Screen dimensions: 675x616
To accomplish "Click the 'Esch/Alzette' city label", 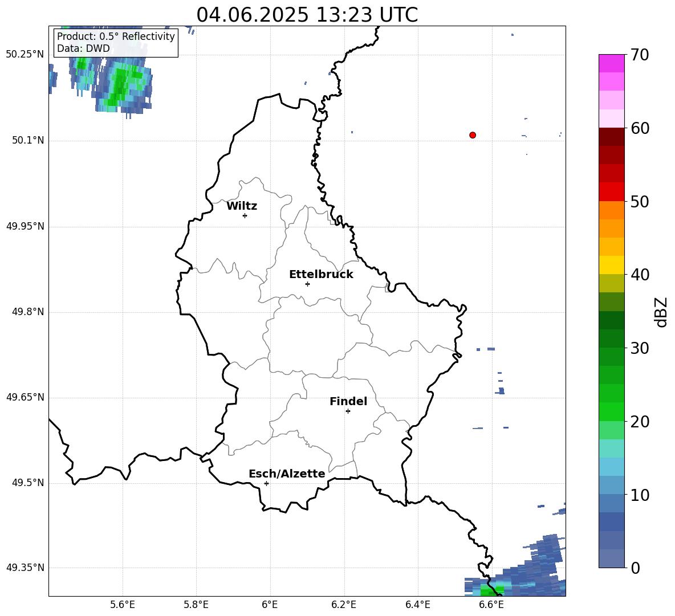I will pyautogui.click(x=287, y=474).
